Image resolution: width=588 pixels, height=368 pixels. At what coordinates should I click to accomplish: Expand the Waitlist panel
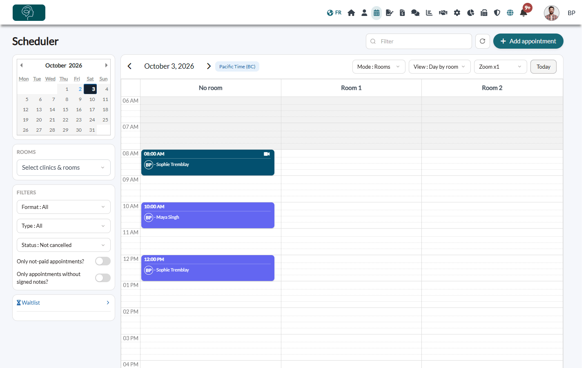coord(64,303)
